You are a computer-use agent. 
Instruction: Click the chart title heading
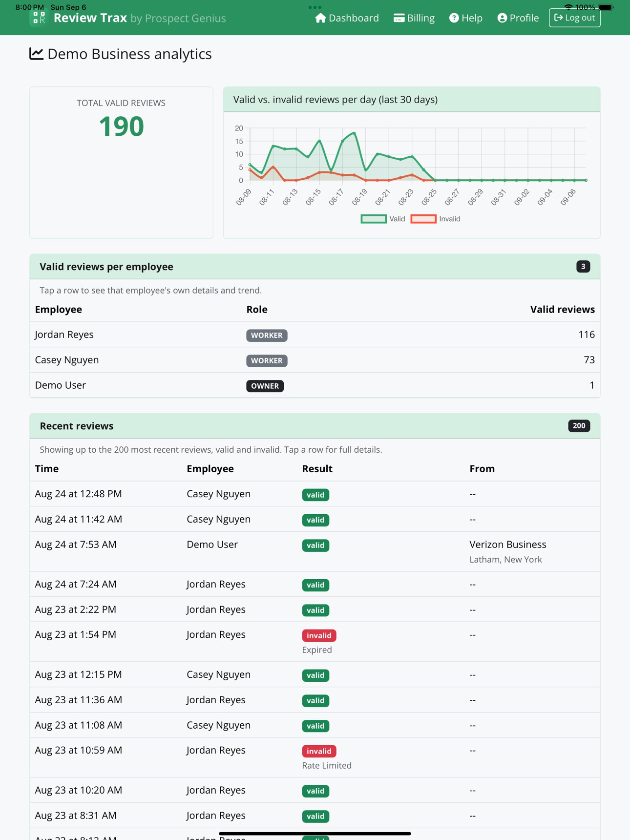point(336,100)
